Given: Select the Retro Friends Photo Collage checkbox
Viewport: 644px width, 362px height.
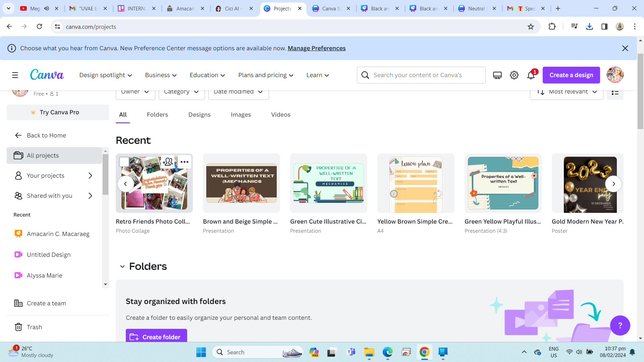Looking at the screenshot, I should [124, 162].
